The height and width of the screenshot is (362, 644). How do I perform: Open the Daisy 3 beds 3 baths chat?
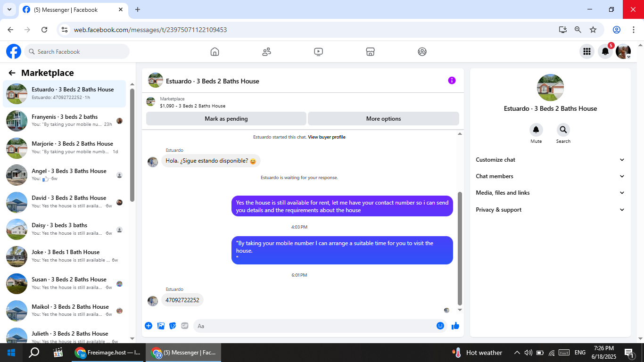65,229
